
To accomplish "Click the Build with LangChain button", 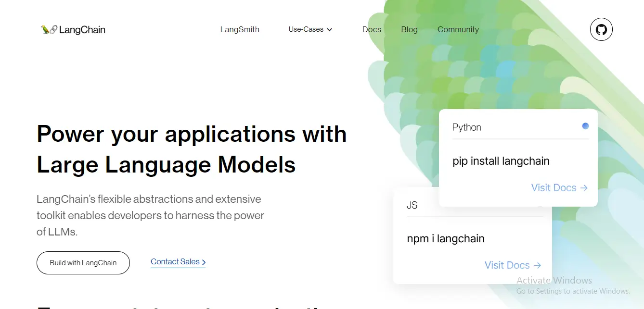I will (x=83, y=263).
